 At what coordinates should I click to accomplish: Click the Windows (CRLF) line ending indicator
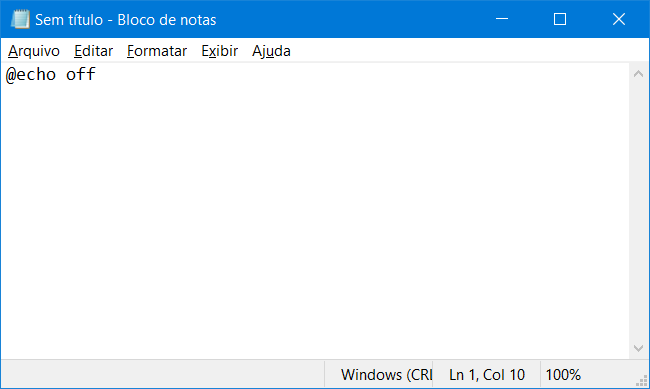point(386,375)
